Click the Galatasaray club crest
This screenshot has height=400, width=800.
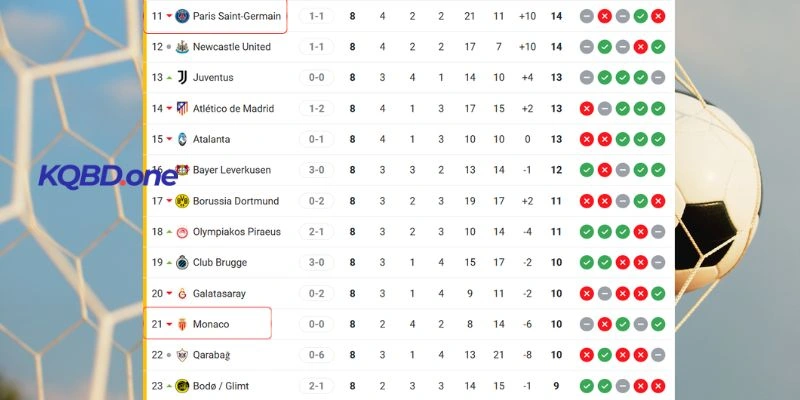tap(182, 294)
